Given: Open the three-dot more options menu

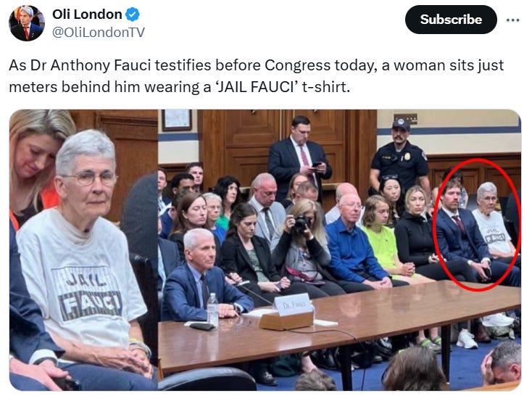Looking at the screenshot, I should 512,20.
